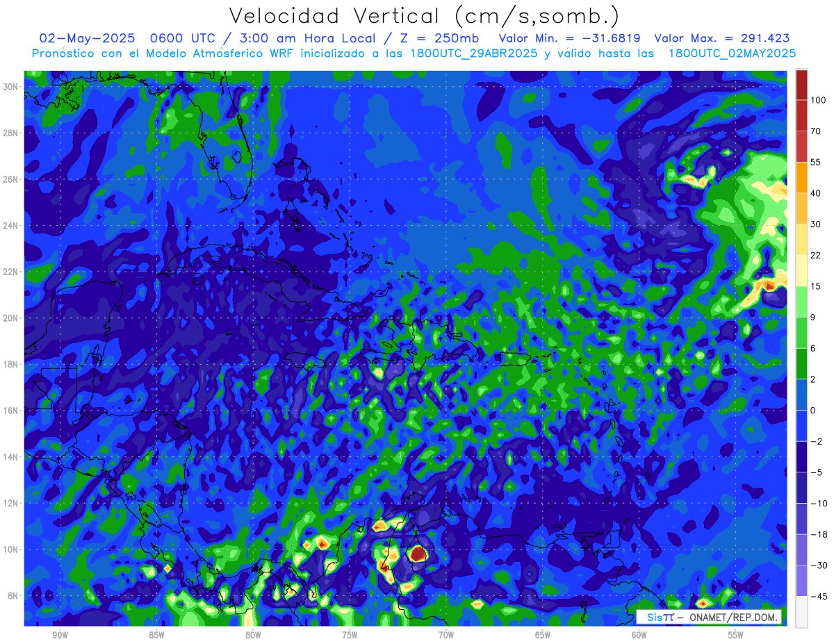Click the colorbar label "22"
This screenshot has width=834, height=644.
pos(816,255)
